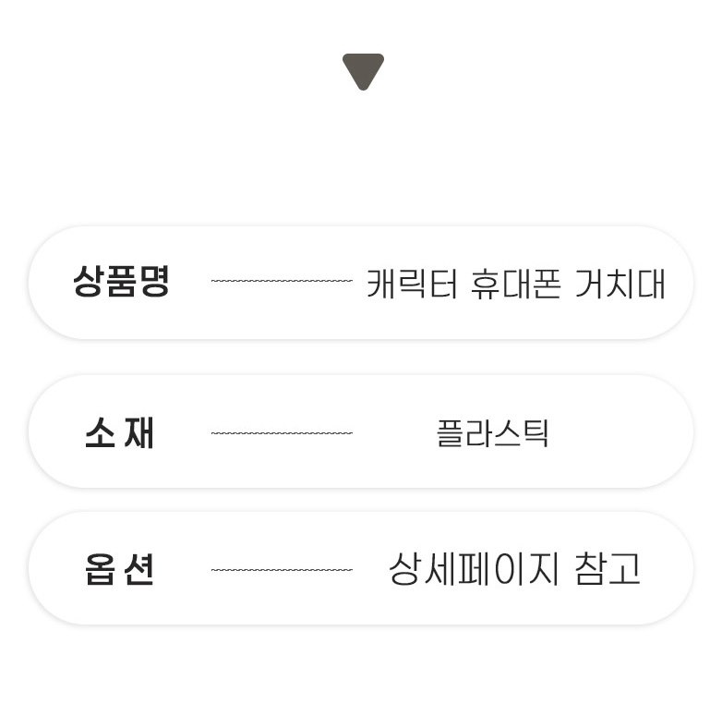The width and height of the screenshot is (722, 728).
Task: Select the 소재 label
Action: point(120,432)
